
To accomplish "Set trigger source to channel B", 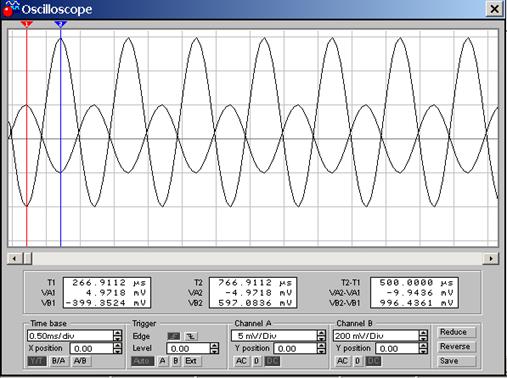I will 176,361.
